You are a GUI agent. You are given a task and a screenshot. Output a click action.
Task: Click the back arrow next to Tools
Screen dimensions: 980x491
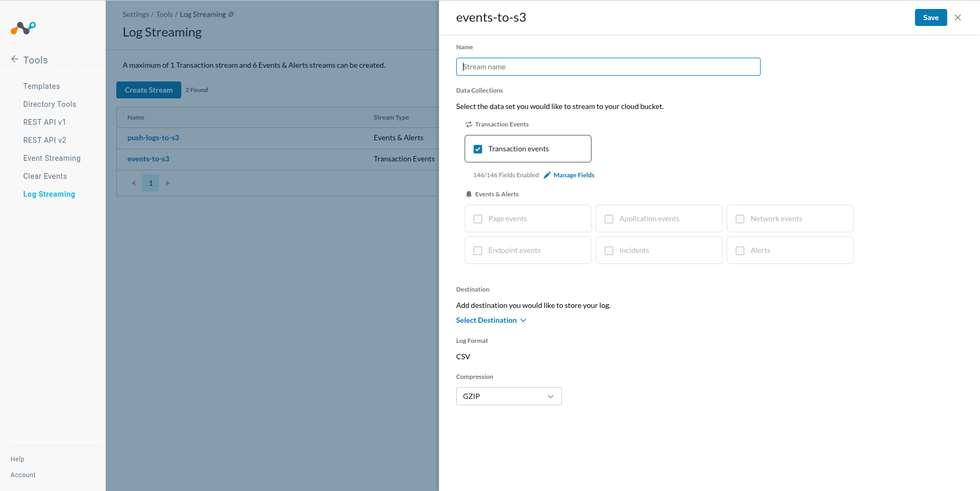point(15,59)
